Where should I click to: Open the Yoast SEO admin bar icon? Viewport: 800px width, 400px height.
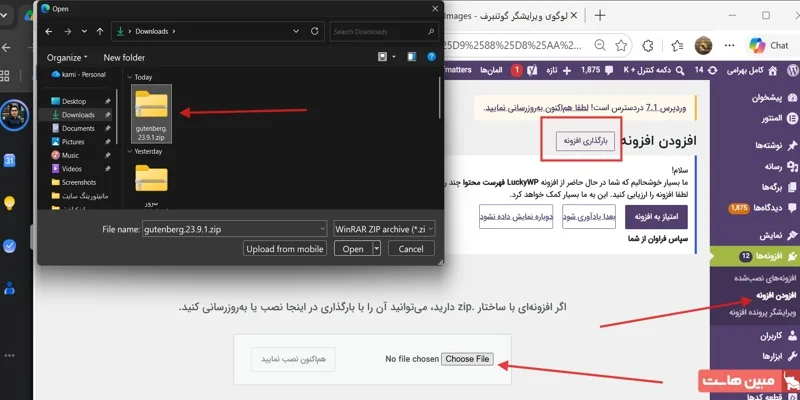(533, 70)
